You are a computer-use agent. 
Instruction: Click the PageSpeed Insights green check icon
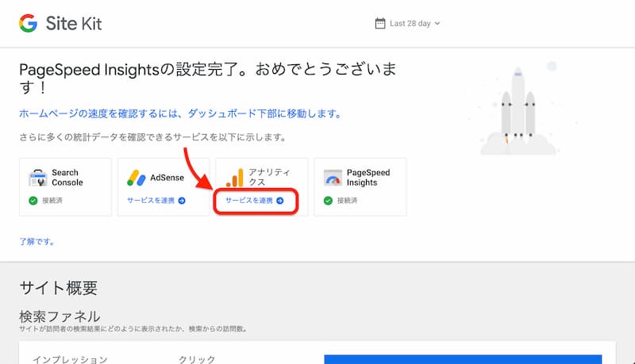[x=328, y=201]
